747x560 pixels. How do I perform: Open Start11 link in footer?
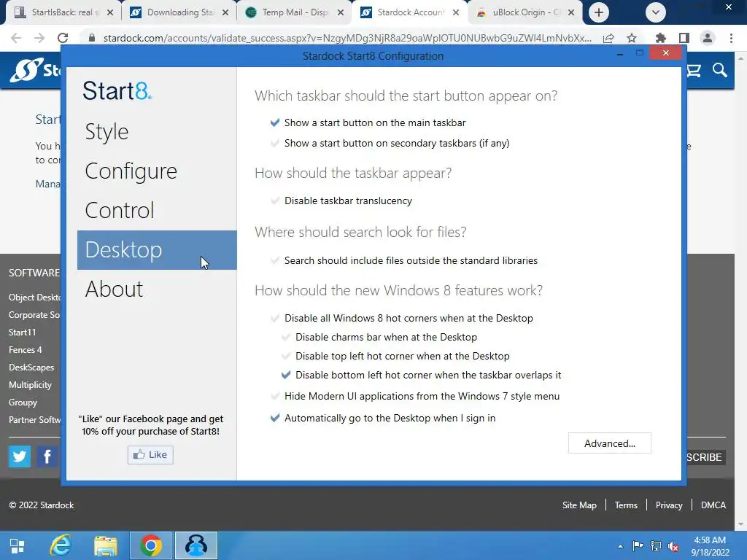coord(23,332)
